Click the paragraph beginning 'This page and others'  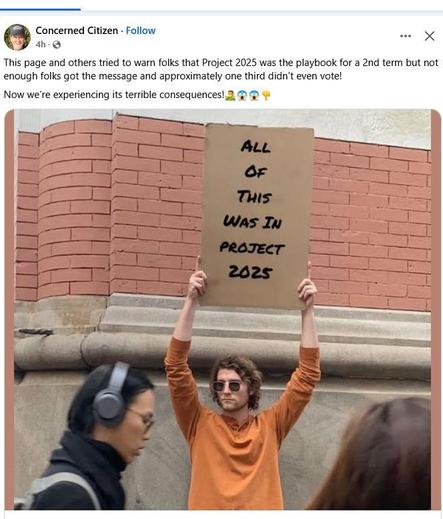pyautogui.click(x=221, y=69)
